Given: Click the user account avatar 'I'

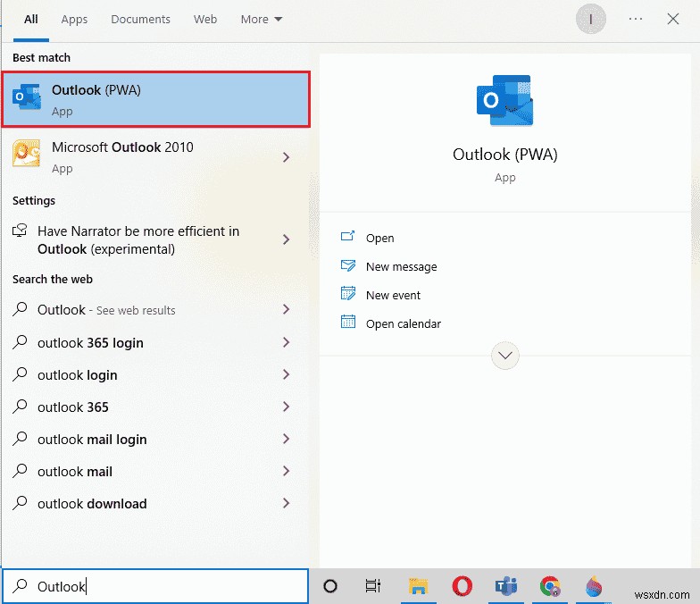Looking at the screenshot, I should pyautogui.click(x=591, y=19).
